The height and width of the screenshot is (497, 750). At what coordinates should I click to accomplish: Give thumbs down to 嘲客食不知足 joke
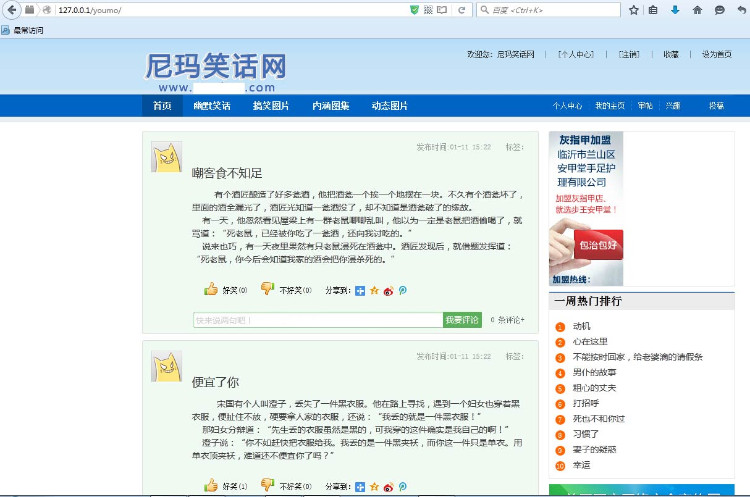click(x=267, y=288)
